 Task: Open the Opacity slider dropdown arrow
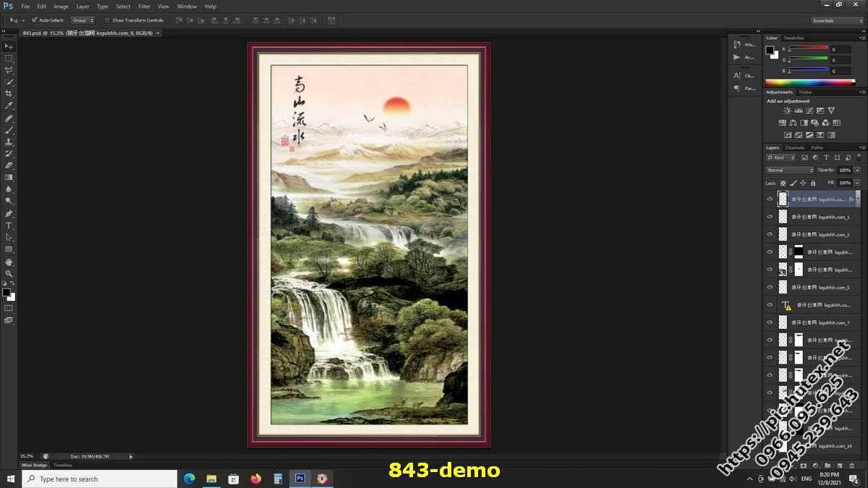[857, 170]
